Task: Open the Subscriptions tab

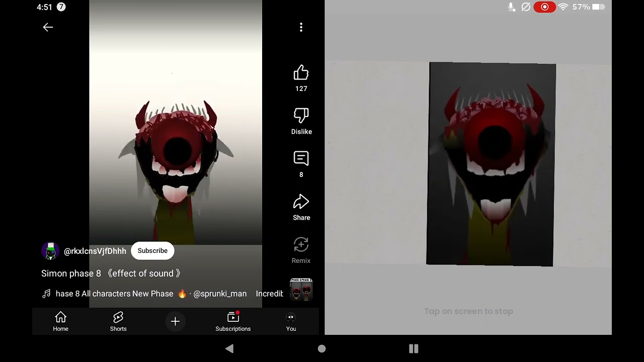Action: click(233, 321)
